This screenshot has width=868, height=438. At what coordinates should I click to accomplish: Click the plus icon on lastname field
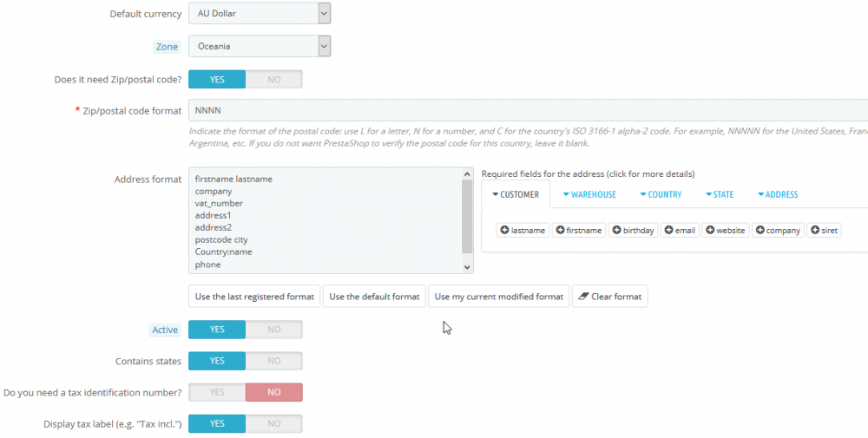pyautogui.click(x=504, y=231)
